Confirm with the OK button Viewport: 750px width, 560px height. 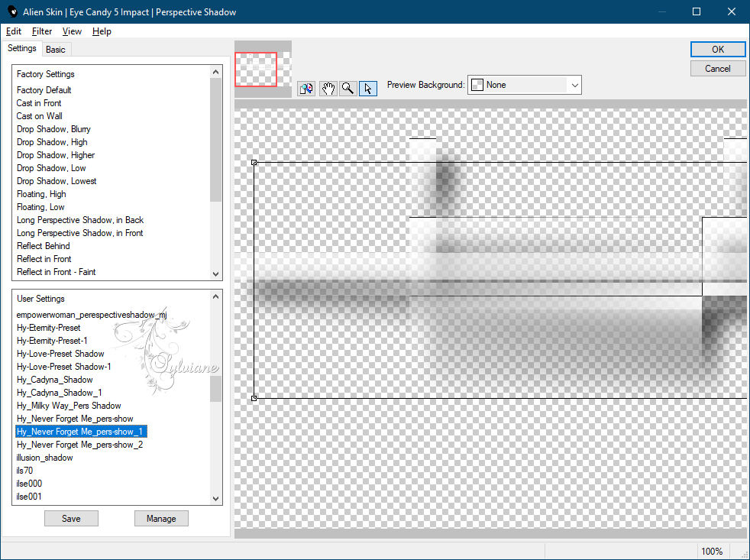pos(717,50)
